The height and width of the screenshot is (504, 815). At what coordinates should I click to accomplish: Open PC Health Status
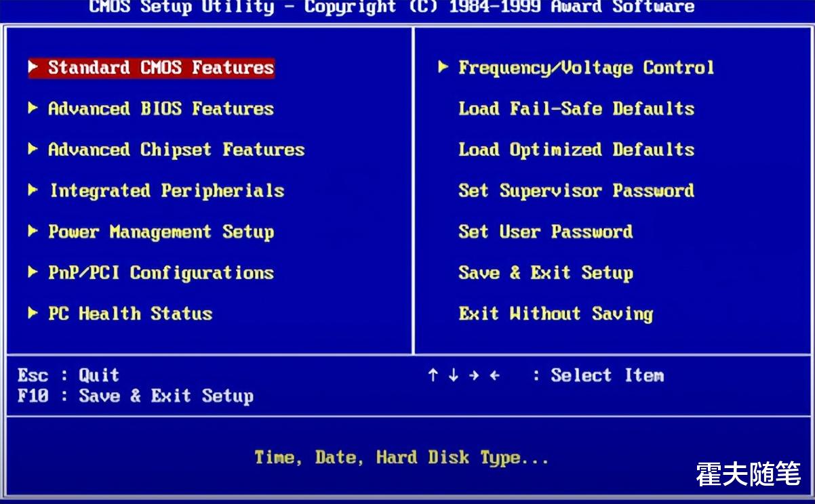coord(130,314)
